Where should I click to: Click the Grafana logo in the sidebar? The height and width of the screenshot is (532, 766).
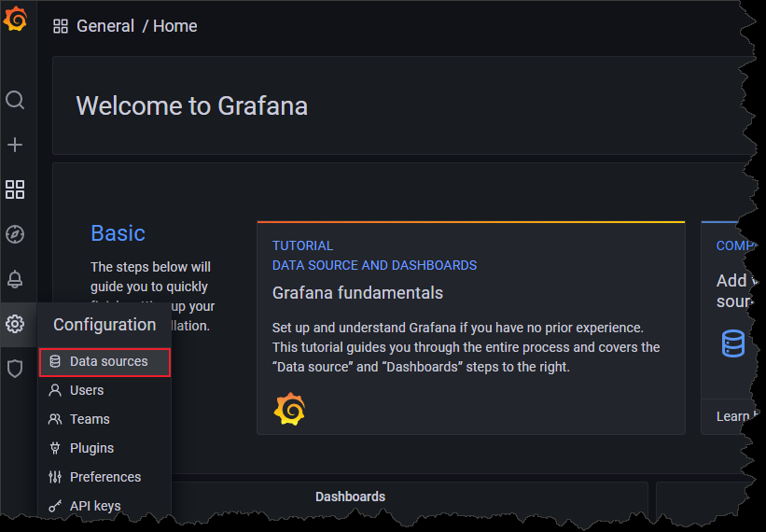click(15, 19)
